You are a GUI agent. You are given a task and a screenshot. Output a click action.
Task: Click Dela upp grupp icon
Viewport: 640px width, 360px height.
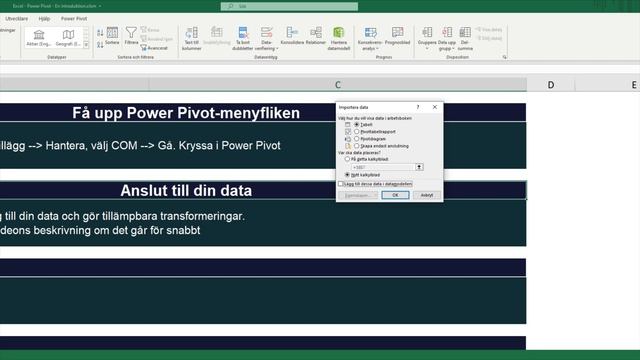(x=447, y=32)
